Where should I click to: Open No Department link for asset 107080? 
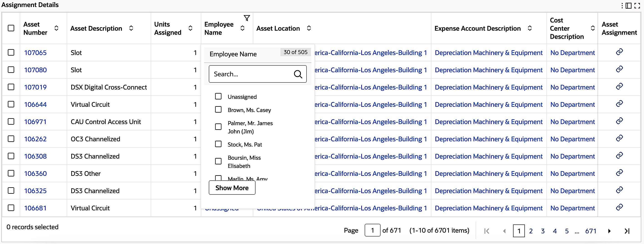tap(573, 70)
